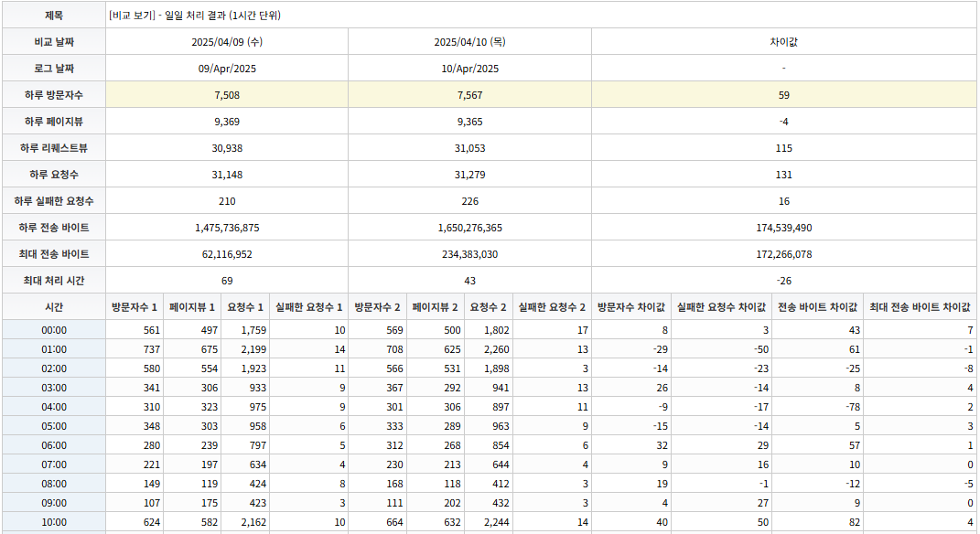Click the 하루 실패한 요청수 row label
This screenshot has height=534, width=980.
click(54, 201)
